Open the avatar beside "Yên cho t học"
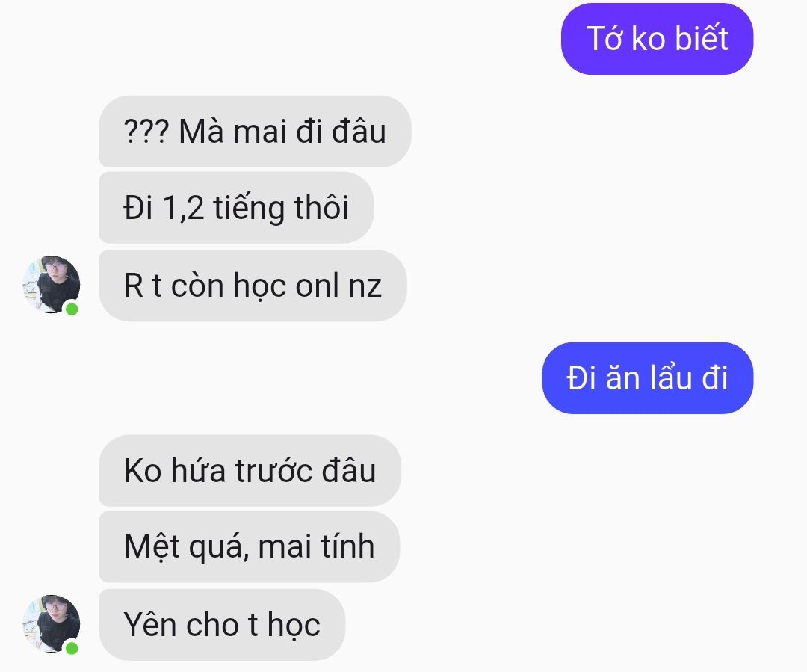This screenshot has height=672, width=807. point(52,624)
